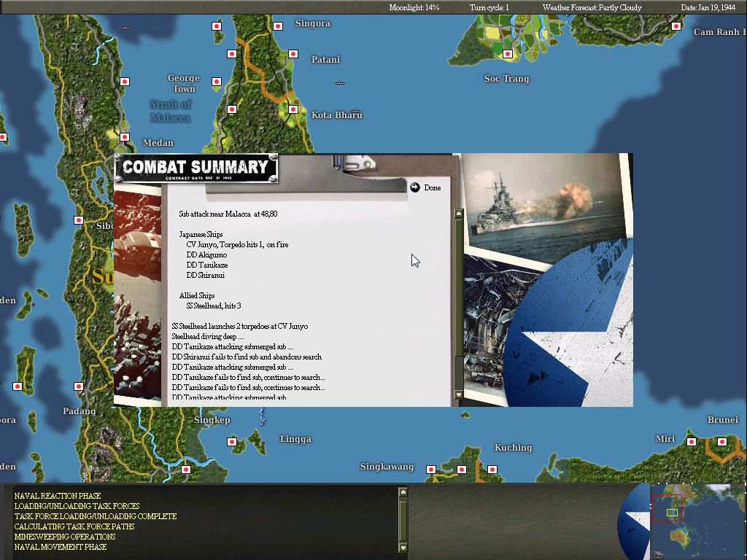Image resolution: width=747 pixels, height=560 pixels.
Task: Click the 'CV Junyo, Torpedo hits 1, on fire' line
Action: pos(237,244)
